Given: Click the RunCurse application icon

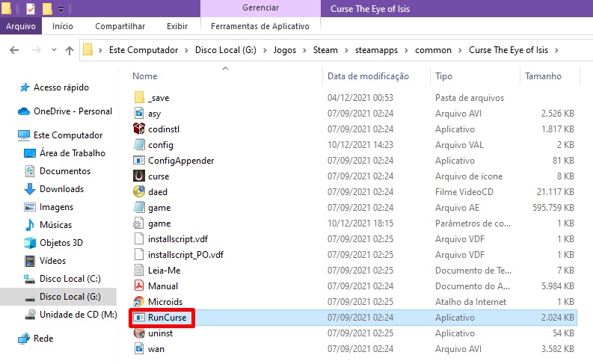Looking at the screenshot, I should 139,317.
